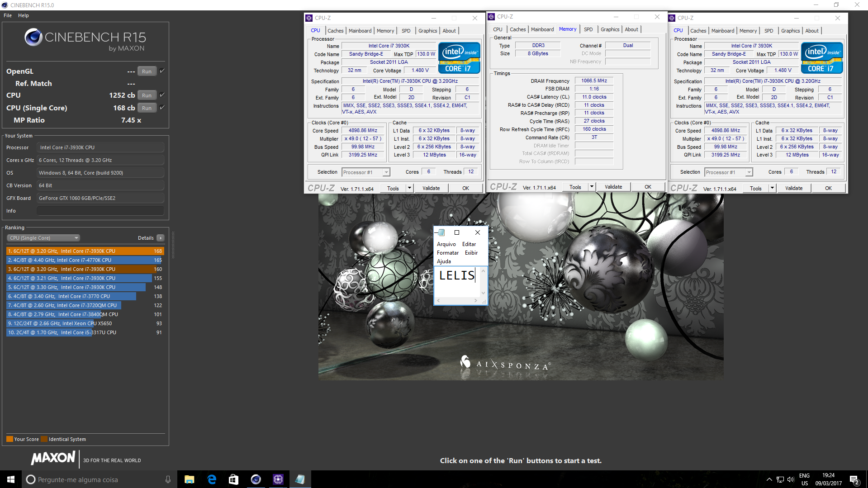
Task: Toggle the OpenGL test checkbox
Action: 162,71
